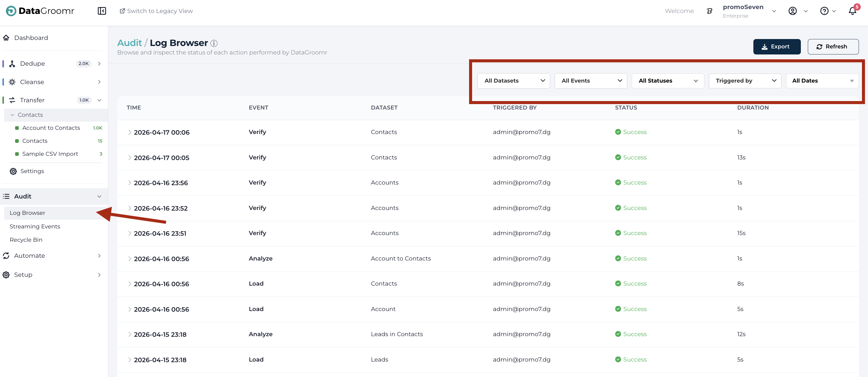Expand the 2026-04-17 00:06 Verify log row

coord(129,132)
